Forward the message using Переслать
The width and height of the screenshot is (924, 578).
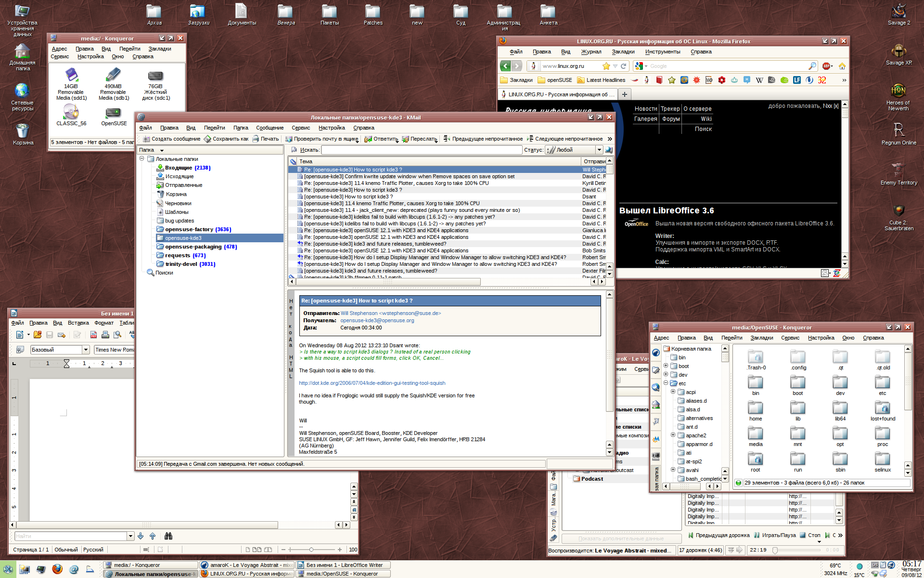419,139
